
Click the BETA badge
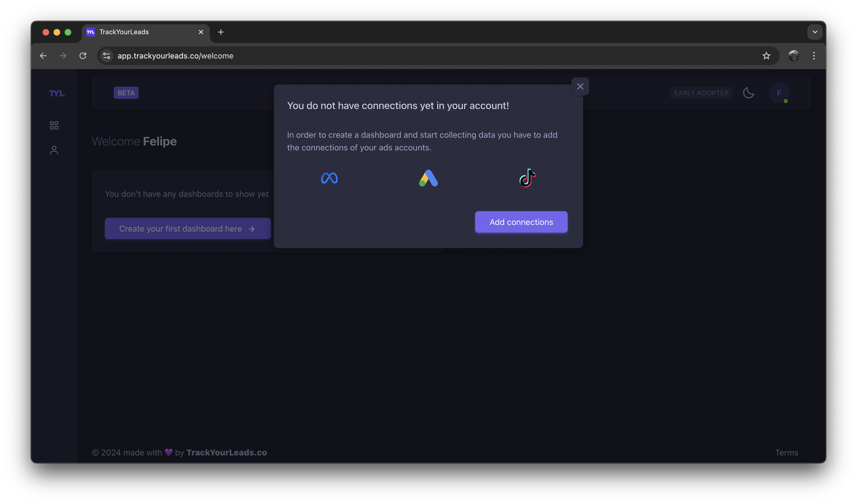click(x=126, y=93)
